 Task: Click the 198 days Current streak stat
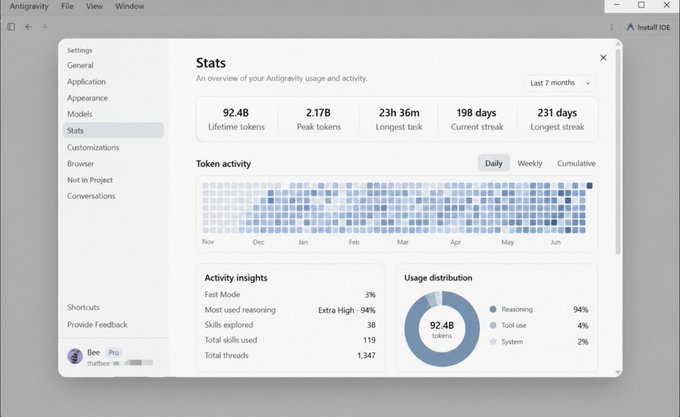click(477, 119)
